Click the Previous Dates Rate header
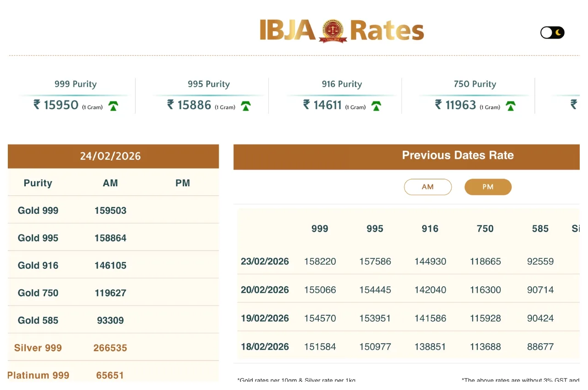588x390 pixels. (458, 156)
